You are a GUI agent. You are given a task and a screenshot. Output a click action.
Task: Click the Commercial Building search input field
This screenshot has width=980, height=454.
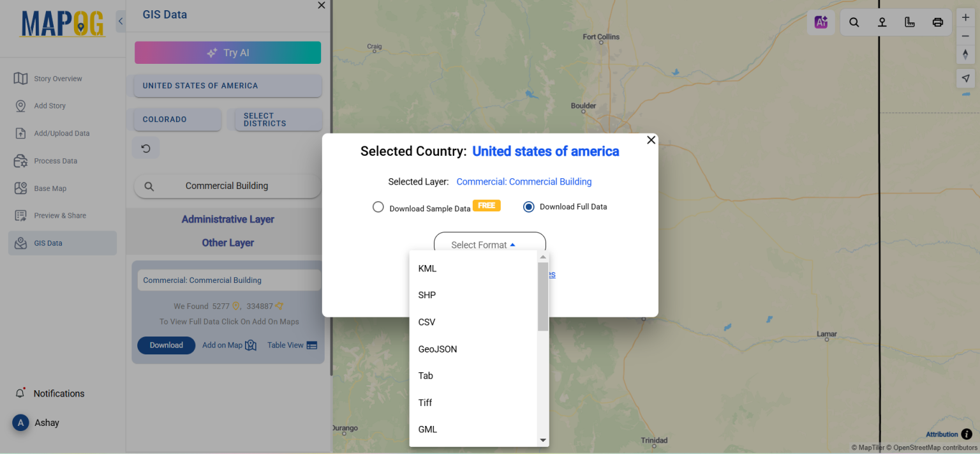click(x=227, y=186)
